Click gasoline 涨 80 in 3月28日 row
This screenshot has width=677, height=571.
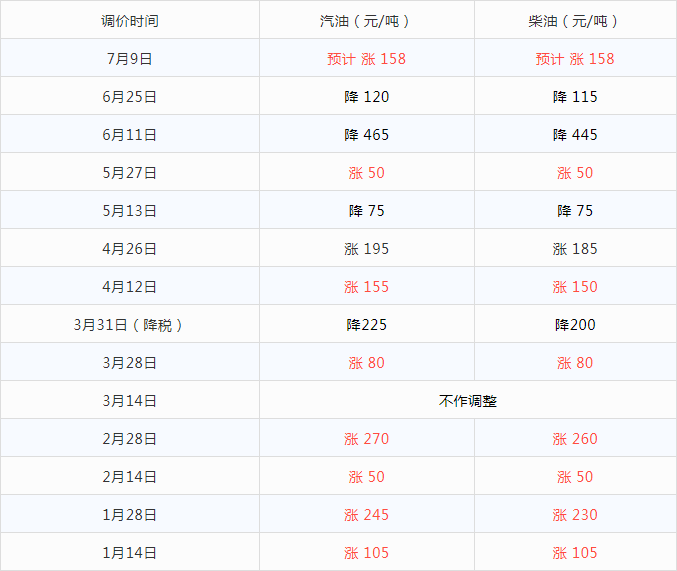366,363
